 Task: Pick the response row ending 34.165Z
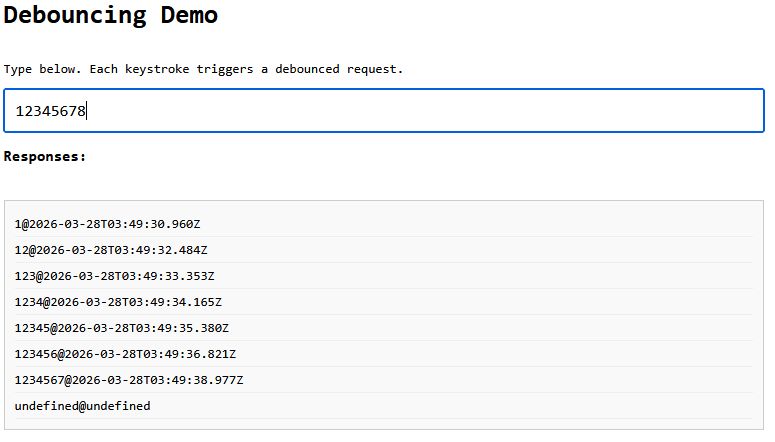[118, 302]
